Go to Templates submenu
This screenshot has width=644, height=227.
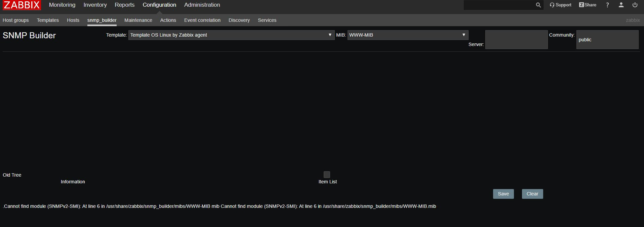click(48, 20)
